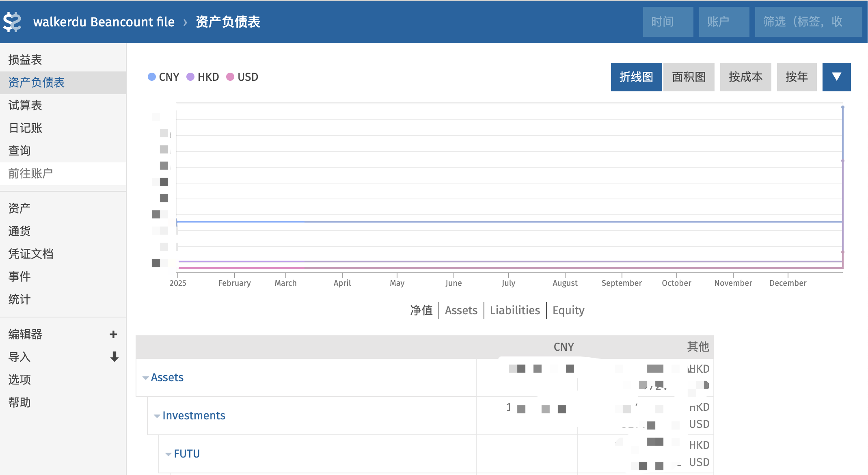
Task: Click the plus icon beside 编辑器
Action: click(x=113, y=334)
